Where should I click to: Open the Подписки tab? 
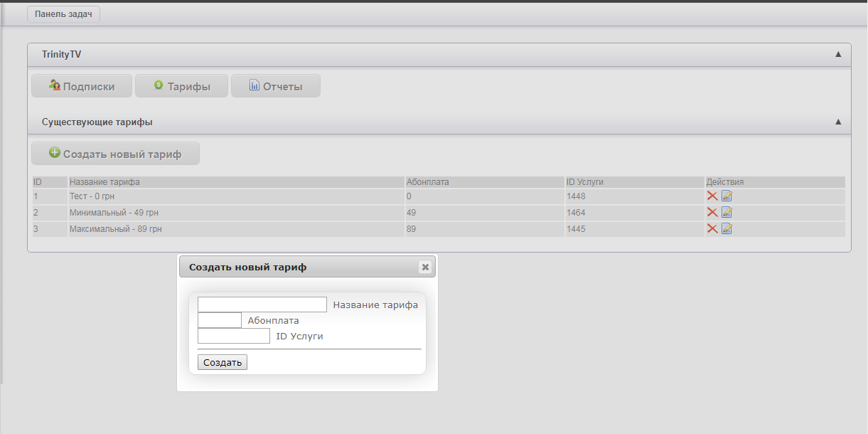tap(82, 86)
